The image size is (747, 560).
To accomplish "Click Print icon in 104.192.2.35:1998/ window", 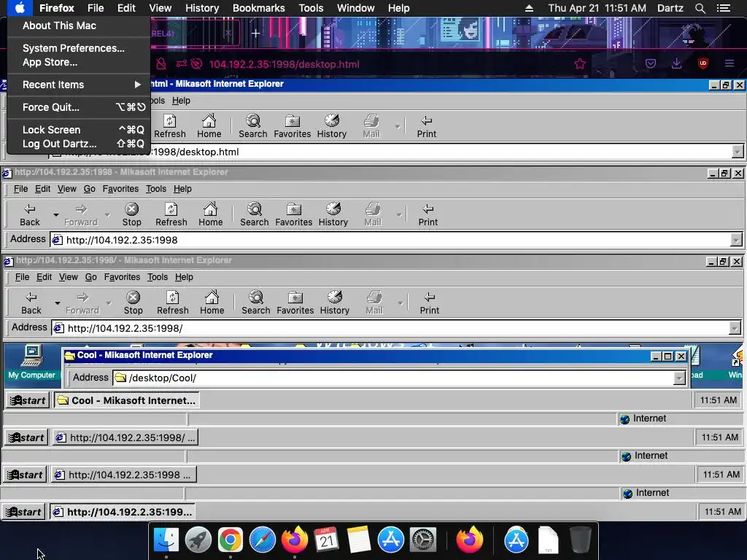I will point(429,303).
